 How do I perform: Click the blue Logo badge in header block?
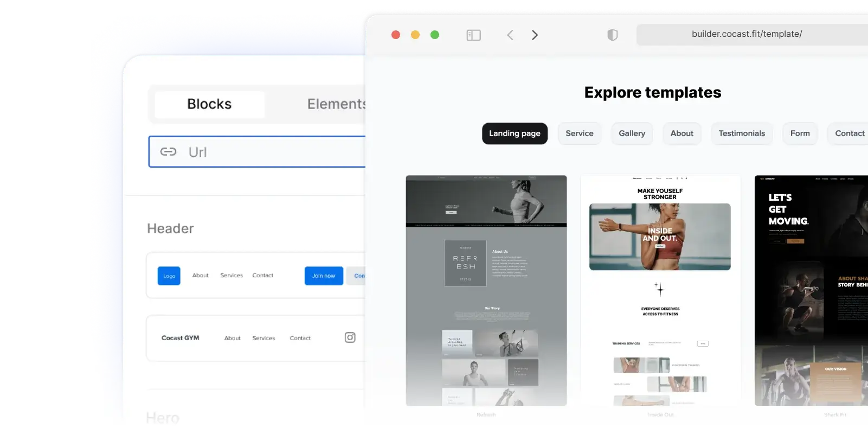click(169, 276)
